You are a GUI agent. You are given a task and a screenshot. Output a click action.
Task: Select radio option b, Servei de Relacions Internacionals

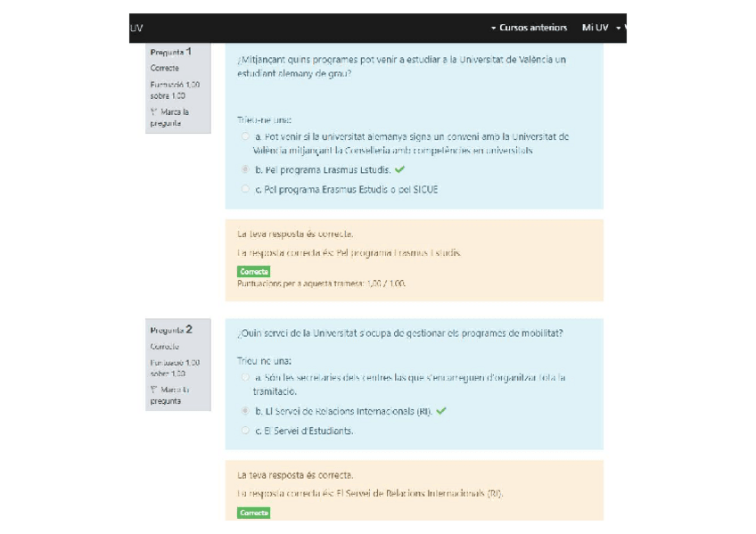(245, 411)
